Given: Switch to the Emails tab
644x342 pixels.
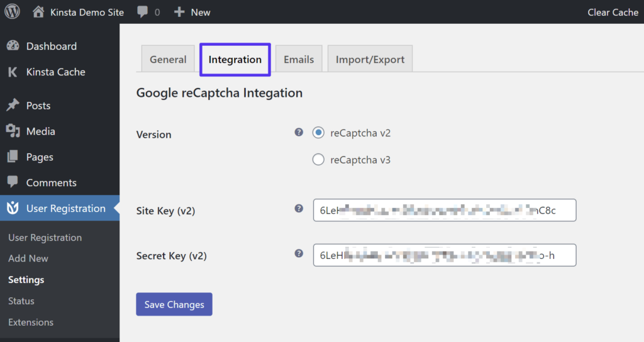Looking at the screenshot, I should (x=299, y=60).
